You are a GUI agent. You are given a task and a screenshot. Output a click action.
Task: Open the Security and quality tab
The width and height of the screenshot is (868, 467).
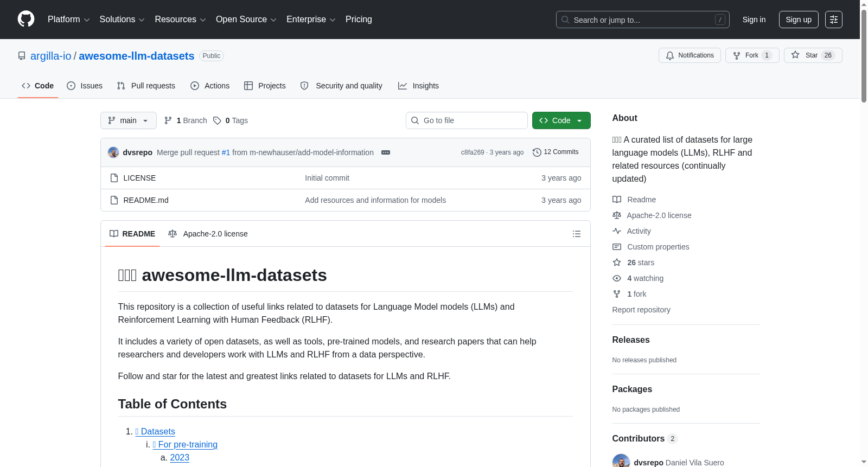click(x=341, y=86)
